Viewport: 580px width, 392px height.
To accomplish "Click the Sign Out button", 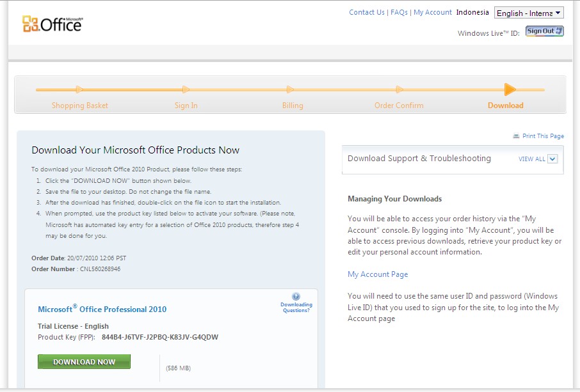I will point(544,31).
